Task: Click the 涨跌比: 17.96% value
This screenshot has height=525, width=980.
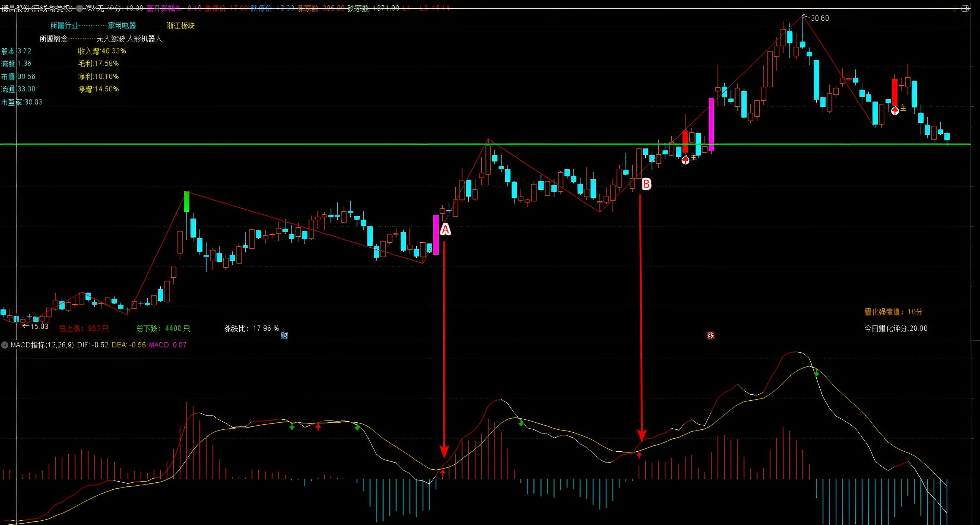Action: [251, 328]
